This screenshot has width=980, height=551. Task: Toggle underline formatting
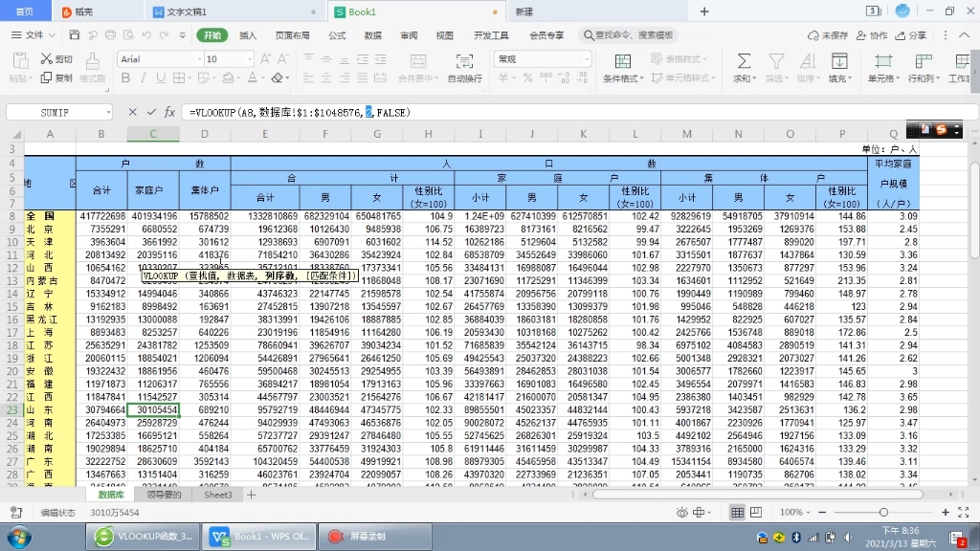pos(161,77)
